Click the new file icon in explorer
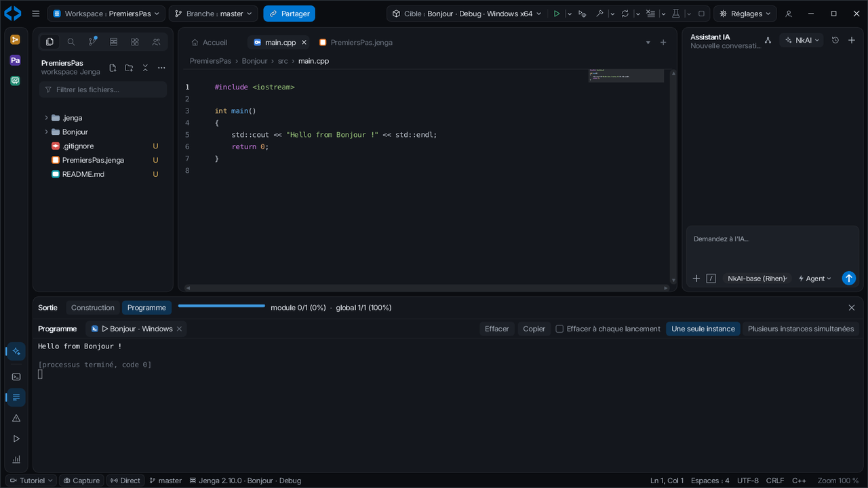Image resolution: width=868 pixels, height=488 pixels. tap(113, 68)
